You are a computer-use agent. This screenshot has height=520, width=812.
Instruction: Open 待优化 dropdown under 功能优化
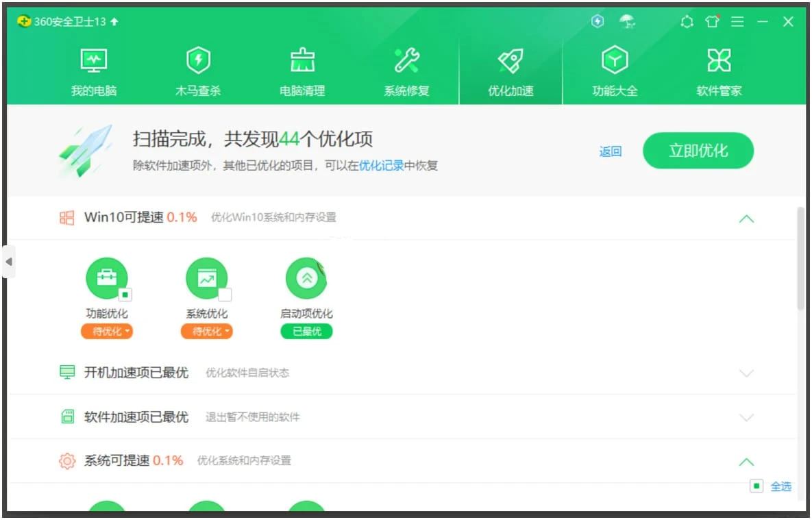click(107, 332)
